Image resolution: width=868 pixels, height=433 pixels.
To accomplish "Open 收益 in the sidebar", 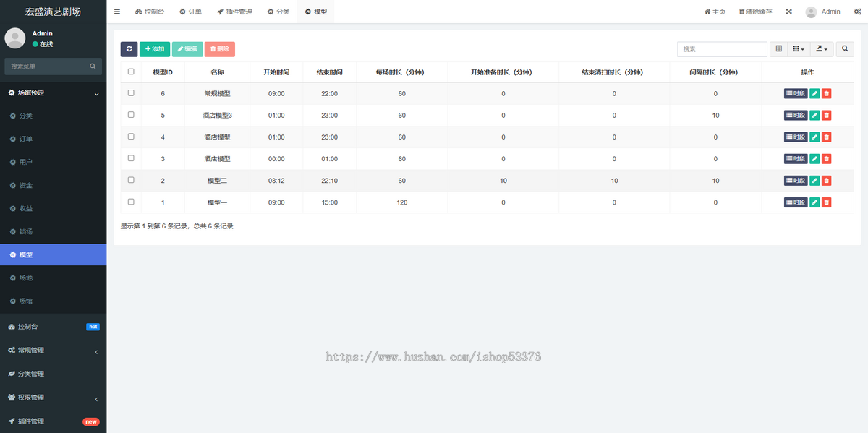I will tap(53, 208).
